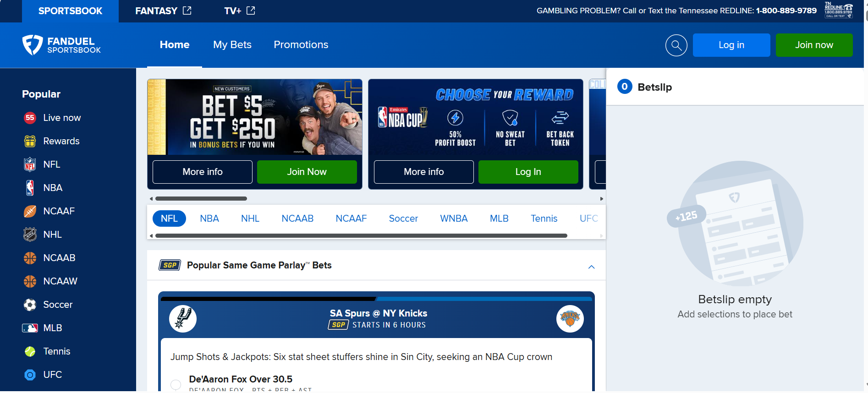Image resolution: width=868 pixels, height=393 pixels.
Task: Click the Live now 55 badge icon
Action: click(x=30, y=118)
